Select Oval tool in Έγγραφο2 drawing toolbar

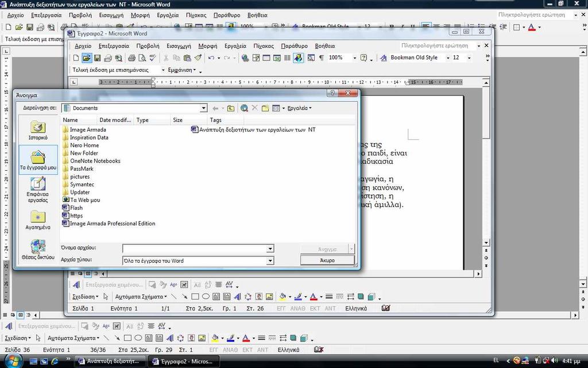(x=206, y=297)
